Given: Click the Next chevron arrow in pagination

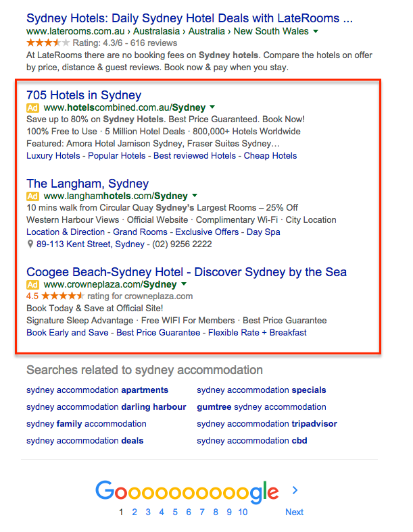Looking at the screenshot, I should pyautogui.click(x=295, y=490).
